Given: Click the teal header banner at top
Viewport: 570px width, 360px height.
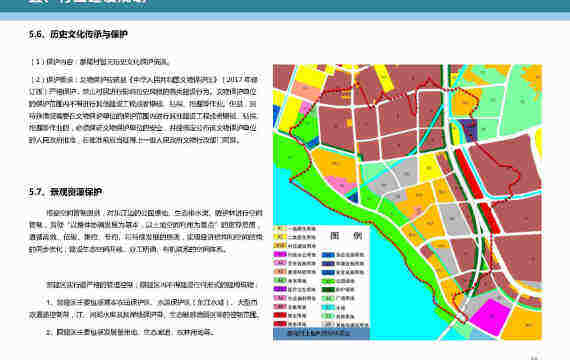Looking at the screenshot, I should pos(285,6).
